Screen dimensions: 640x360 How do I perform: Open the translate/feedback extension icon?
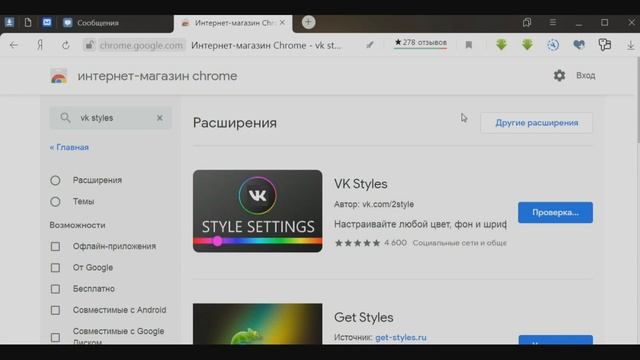[604, 44]
